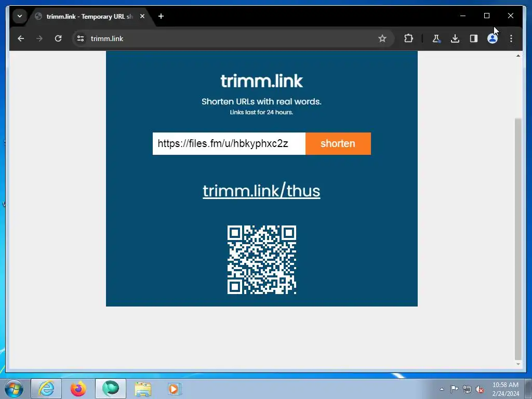Close the trimm.link tab
Viewport: 532px width, 399px height.
pyautogui.click(x=142, y=16)
